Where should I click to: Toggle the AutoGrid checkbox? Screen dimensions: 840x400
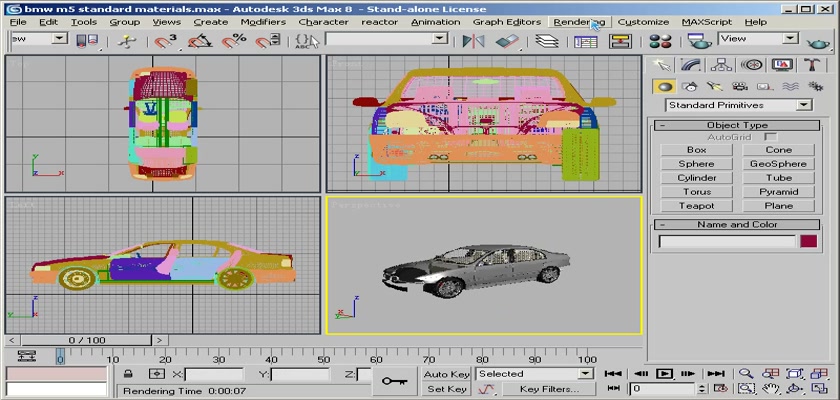click(771, 137)
